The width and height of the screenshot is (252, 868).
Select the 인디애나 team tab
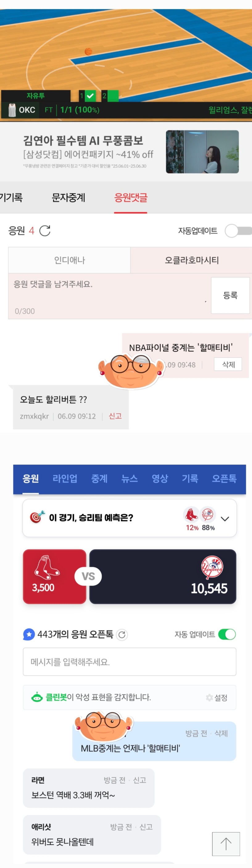click(x=69, y=260)
